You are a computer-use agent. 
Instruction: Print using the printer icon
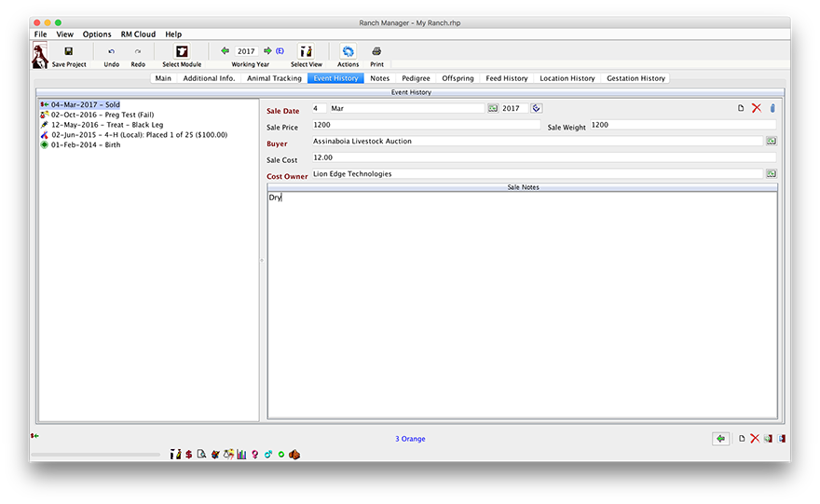[x=376, y=52]
